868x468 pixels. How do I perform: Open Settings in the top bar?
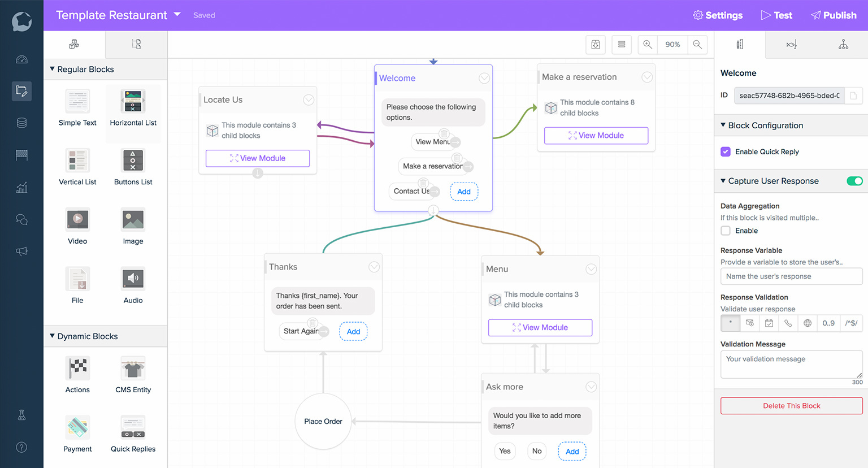[718, 15]
